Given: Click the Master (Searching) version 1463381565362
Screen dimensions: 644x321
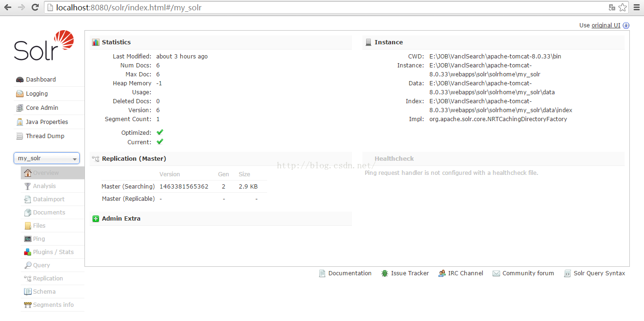Looking at the screenshot, I should (184, 187).
